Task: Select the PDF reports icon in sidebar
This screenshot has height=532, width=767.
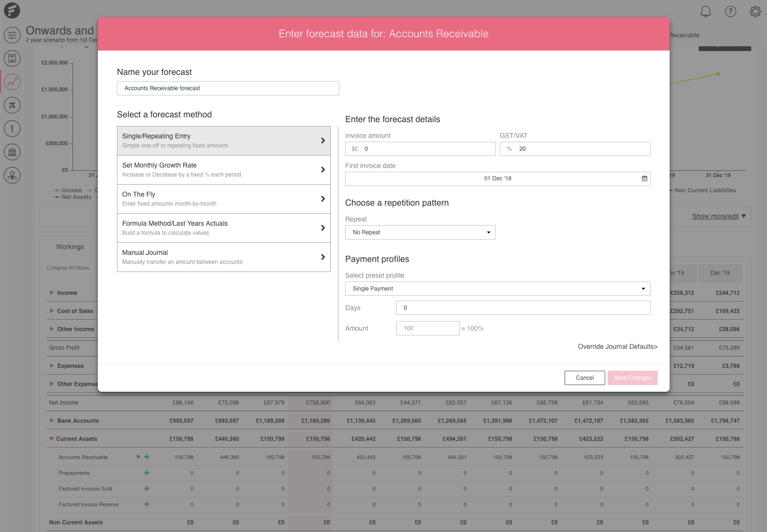Action: pyautogui.click(x=12, y=58)
